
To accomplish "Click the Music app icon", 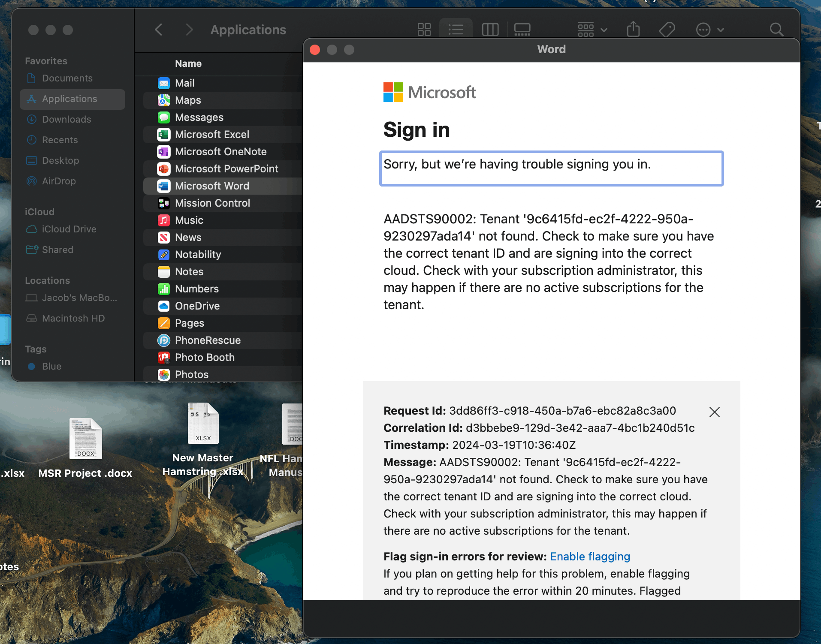I will click(164, 220).
